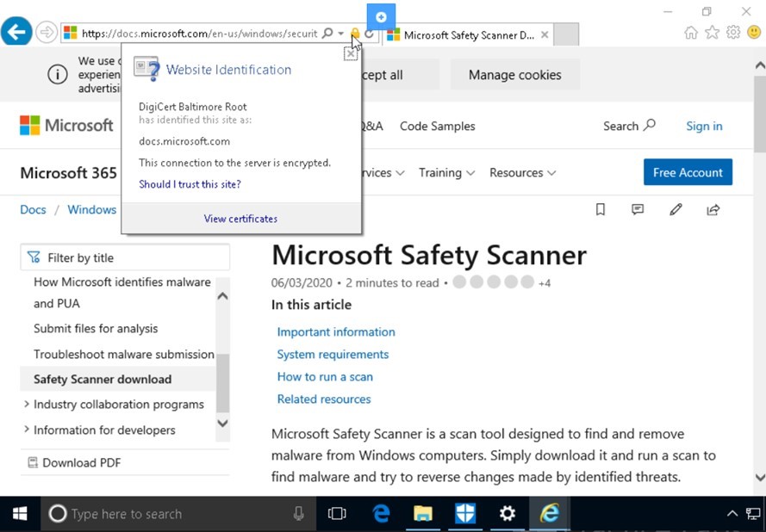The width and height of the screenshot is (766, 532).
Task: Open 'Troubleshoot malware submission' item
Action: (123, 354)
